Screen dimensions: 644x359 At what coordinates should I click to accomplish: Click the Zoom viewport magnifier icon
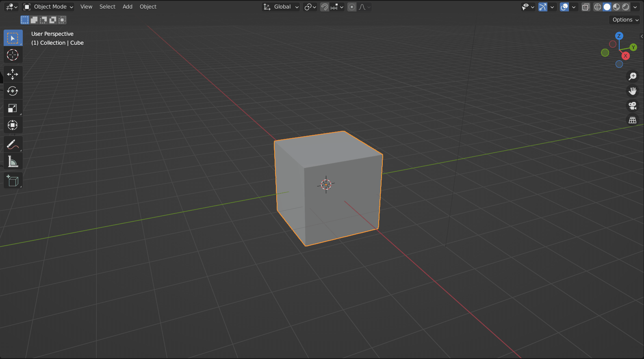(x=633, y=76)
